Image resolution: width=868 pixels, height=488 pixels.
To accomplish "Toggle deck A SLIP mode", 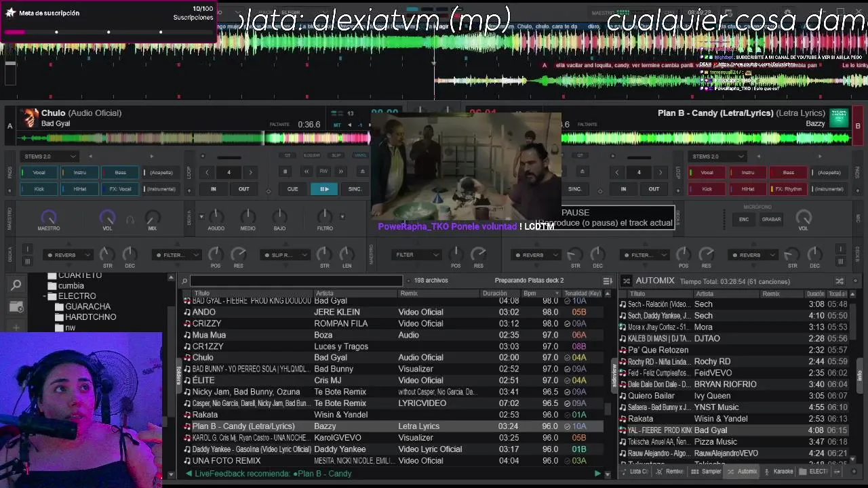I will (336, 155).
